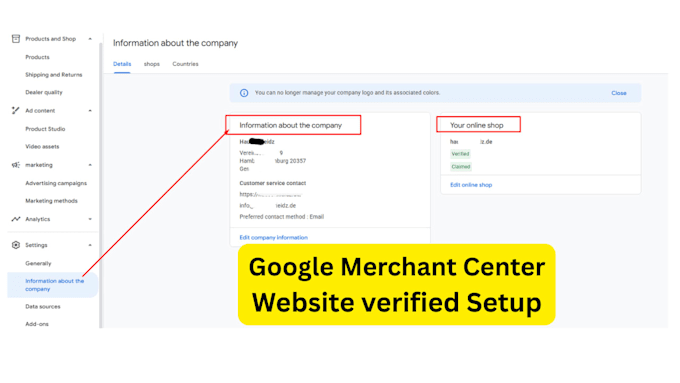Expand the Analytics section arrow
The width and height of the screenshot is (680, 383).
(90, 219)
